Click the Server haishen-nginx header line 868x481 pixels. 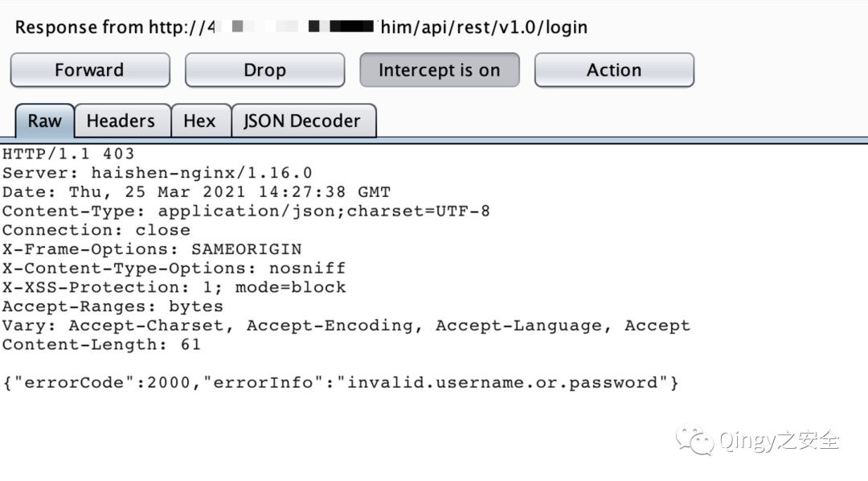coord(157,173)
